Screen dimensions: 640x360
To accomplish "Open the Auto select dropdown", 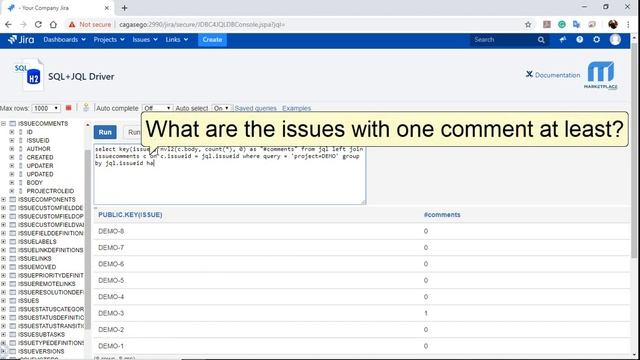I will (x=221, y=108).
